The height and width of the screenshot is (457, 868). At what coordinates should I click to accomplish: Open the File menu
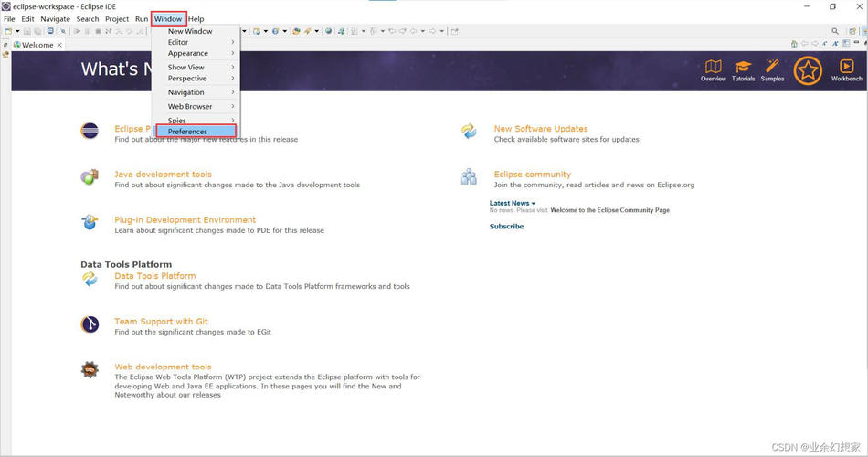(9, 19)
